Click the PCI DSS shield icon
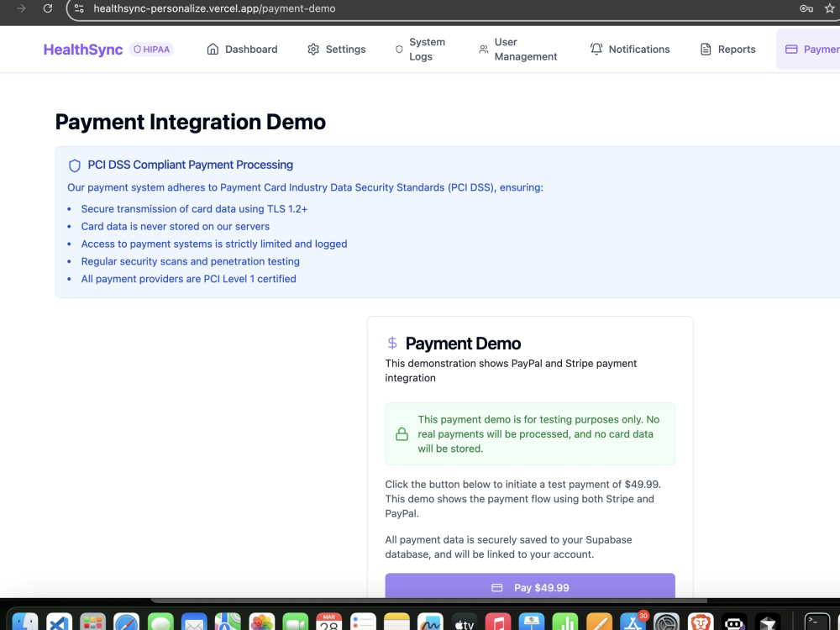This screenshot has height=630, width=840. tap(75, 165)
